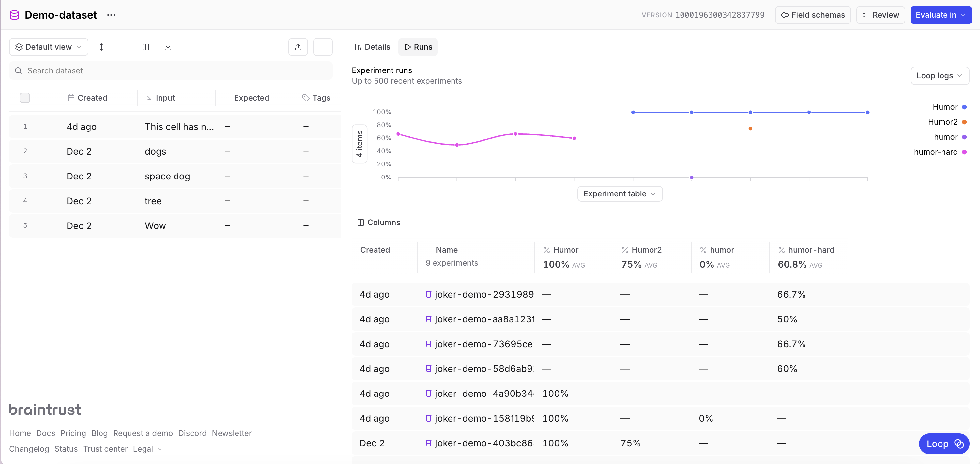Check the select-all checkbox in the dataset header
This screenshot has width=980, height=464.
(x=25, y=98)
